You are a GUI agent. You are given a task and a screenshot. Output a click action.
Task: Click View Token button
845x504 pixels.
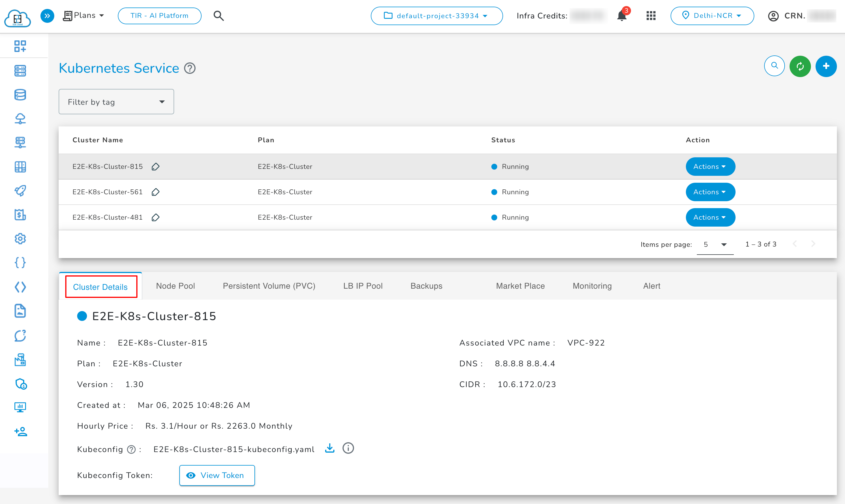coord(217,475)
